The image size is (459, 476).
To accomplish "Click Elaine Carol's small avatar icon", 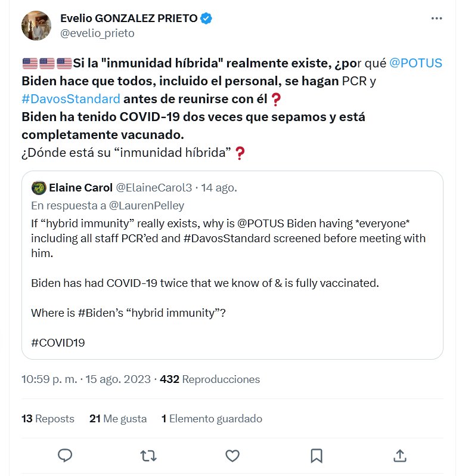I will [x=39, y=187].
